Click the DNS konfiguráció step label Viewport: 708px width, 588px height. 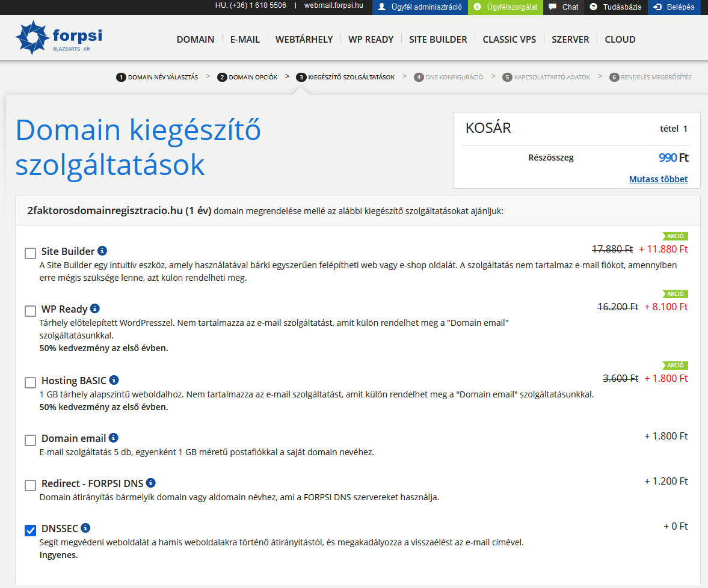tap(454, 77)
